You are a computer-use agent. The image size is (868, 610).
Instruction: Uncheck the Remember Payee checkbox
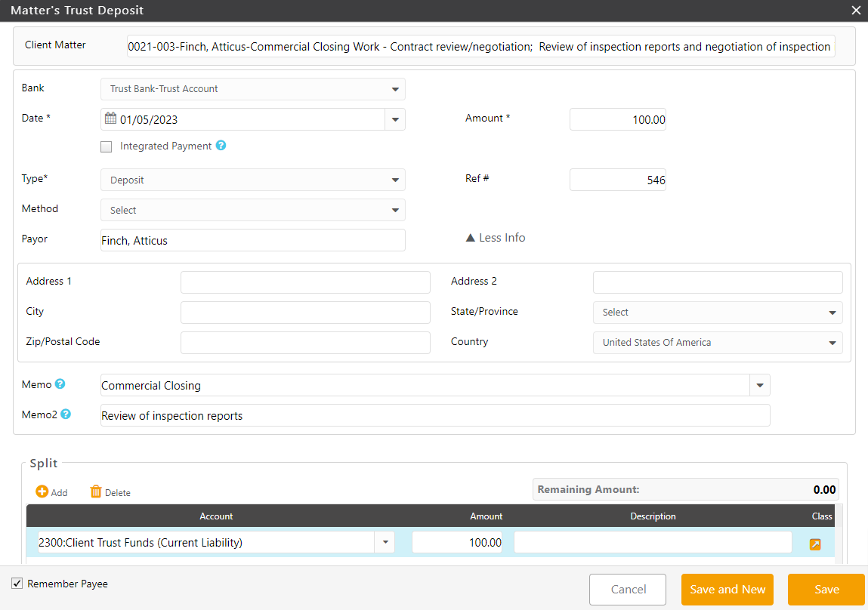(x=17, y=584)
